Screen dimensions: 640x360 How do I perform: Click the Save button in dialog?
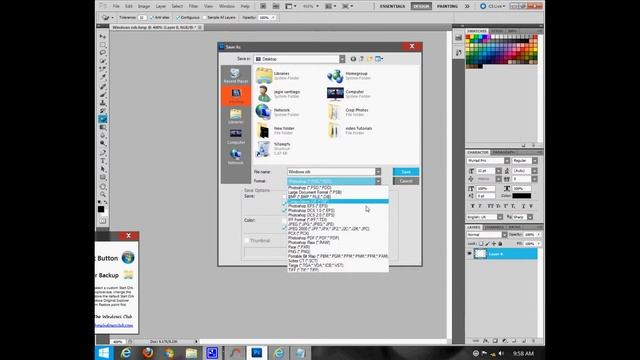[x=406, y=172]
